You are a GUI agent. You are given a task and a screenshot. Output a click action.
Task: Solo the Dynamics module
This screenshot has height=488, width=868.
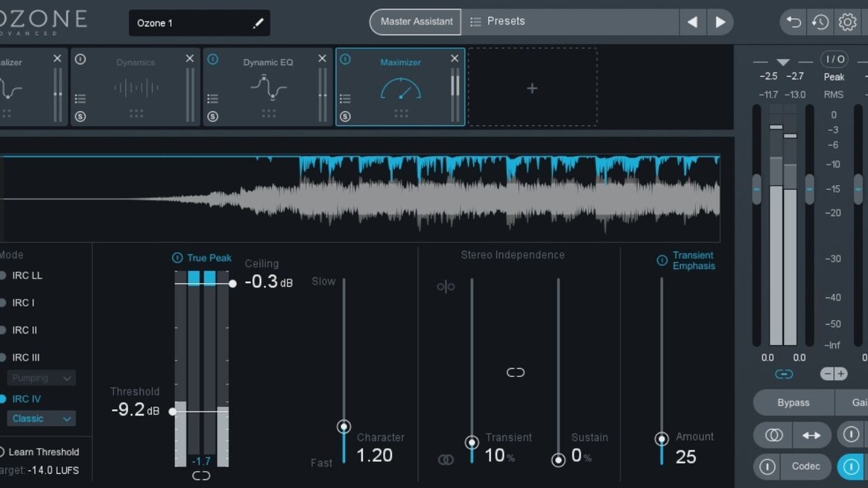tap(80, 117)
